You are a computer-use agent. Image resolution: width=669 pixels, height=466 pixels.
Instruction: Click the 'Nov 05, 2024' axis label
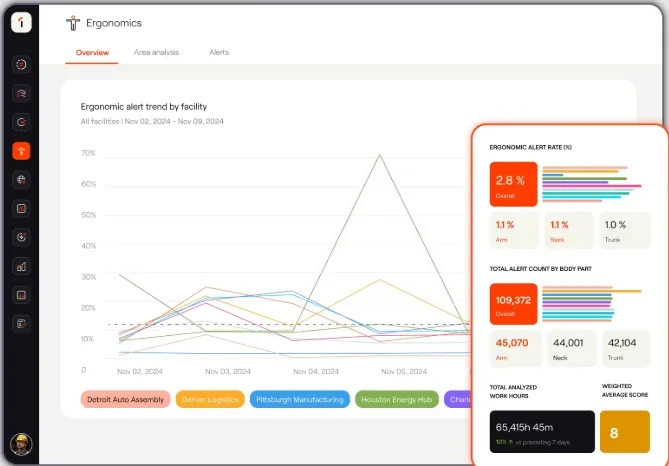[404, 372]
